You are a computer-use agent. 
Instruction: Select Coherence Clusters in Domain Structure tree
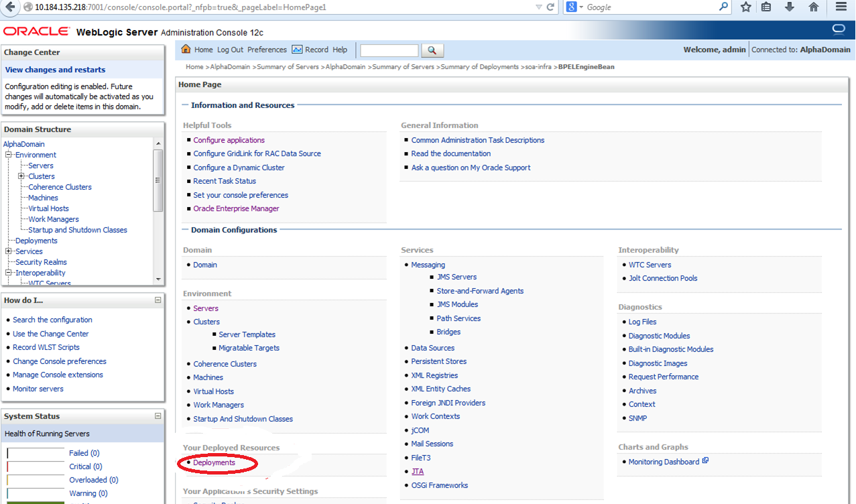(60, 187)
